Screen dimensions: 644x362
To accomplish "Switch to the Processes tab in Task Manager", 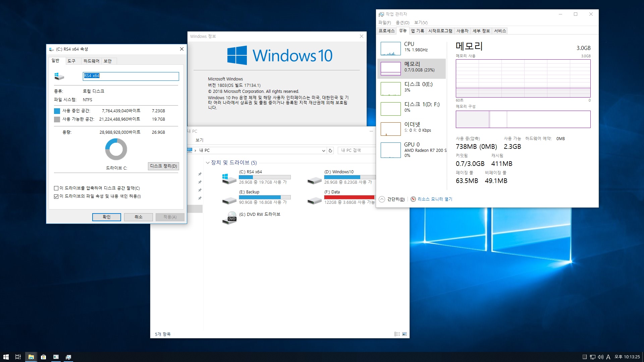I will [386, 31].
